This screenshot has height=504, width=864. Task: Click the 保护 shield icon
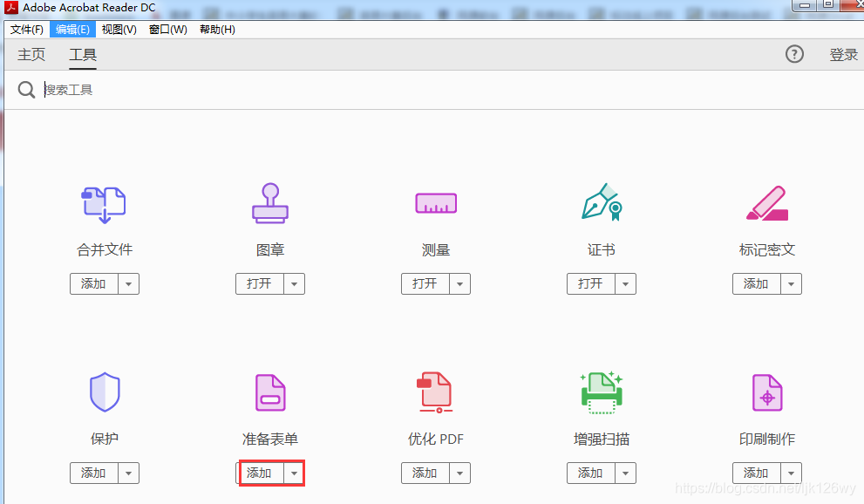105,392
